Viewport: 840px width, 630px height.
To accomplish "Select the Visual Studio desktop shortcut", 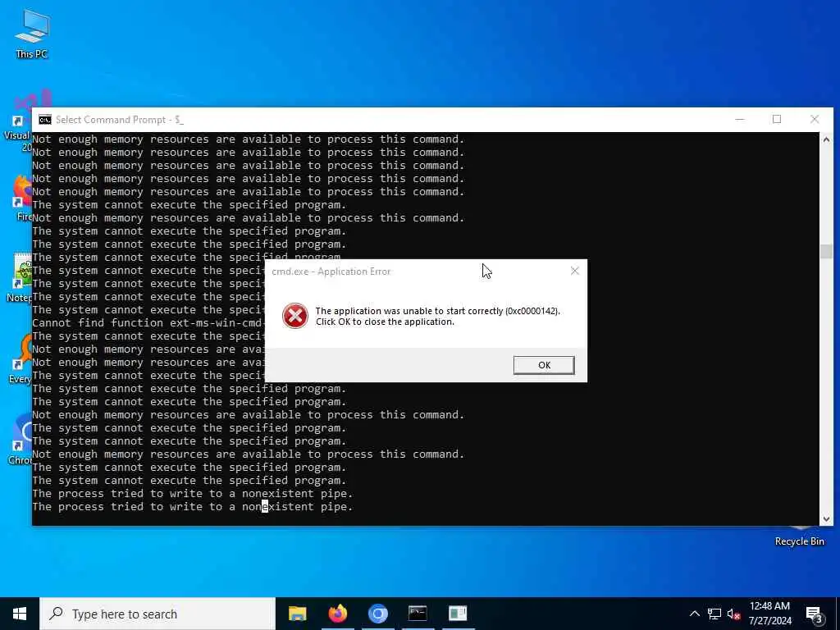I will [17, 122].
